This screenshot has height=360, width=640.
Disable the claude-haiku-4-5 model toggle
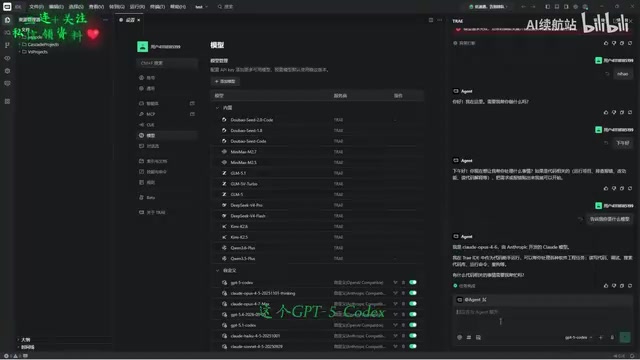coord(413,336)
